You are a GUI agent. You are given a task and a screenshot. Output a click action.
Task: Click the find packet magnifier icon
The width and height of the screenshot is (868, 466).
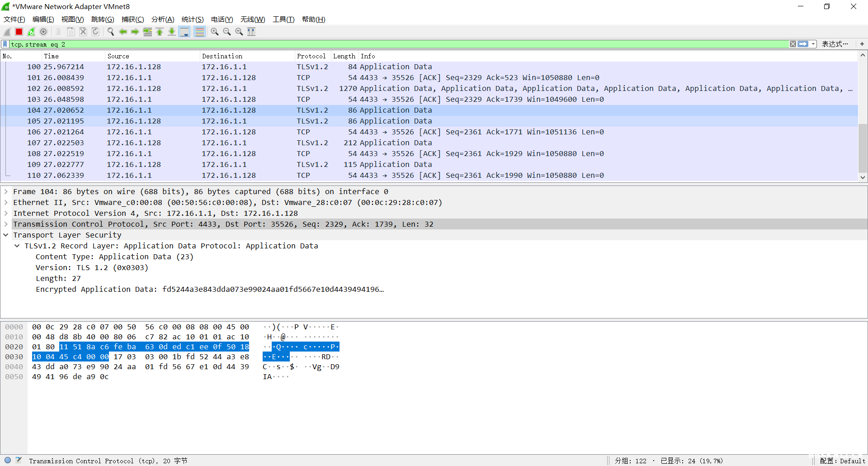click(111, 32)
